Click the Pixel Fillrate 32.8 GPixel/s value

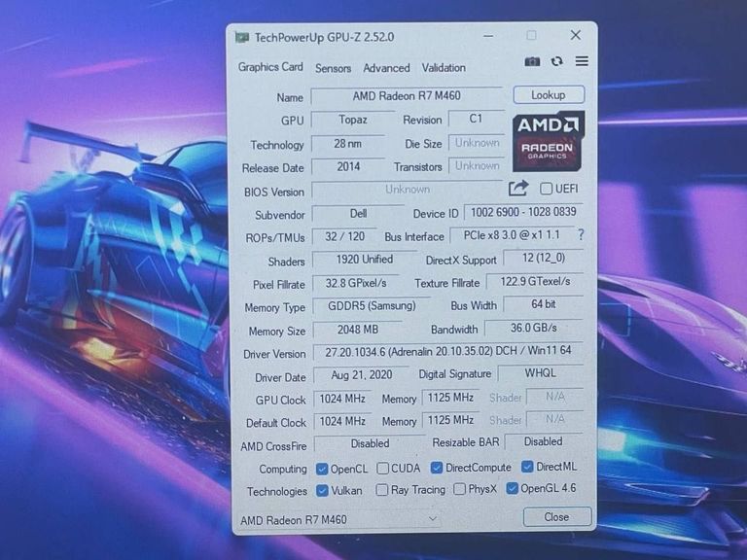[x=356, y=283]
